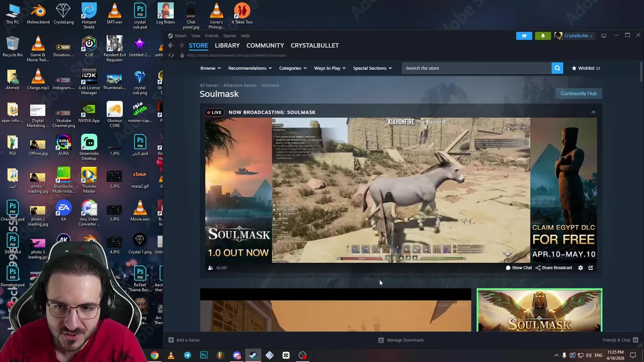Switch to Big Picture mode icon
Image resolution: width=644 pixels, height=362 pixels.
(x=604, y=36)
